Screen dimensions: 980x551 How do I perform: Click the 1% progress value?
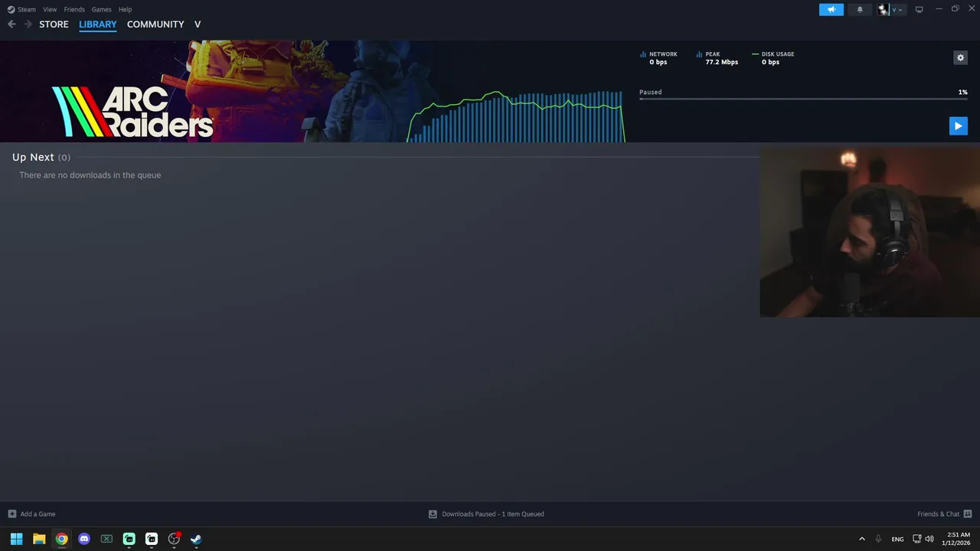[962, 92]
